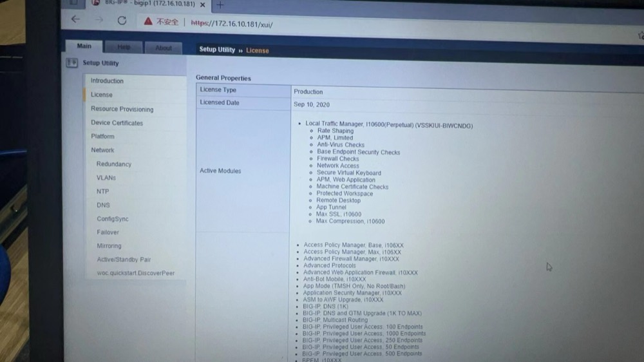Click Advanced Protocols entry

coord(329,265)
